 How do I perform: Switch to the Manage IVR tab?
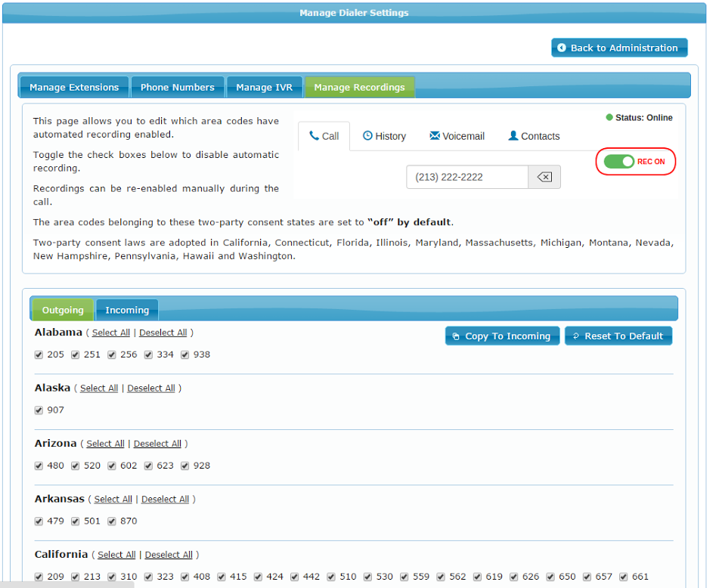[264, 88]
